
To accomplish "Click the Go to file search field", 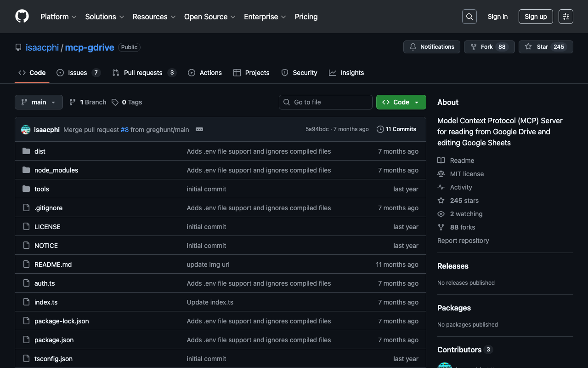I will click(x=326, y=102).
